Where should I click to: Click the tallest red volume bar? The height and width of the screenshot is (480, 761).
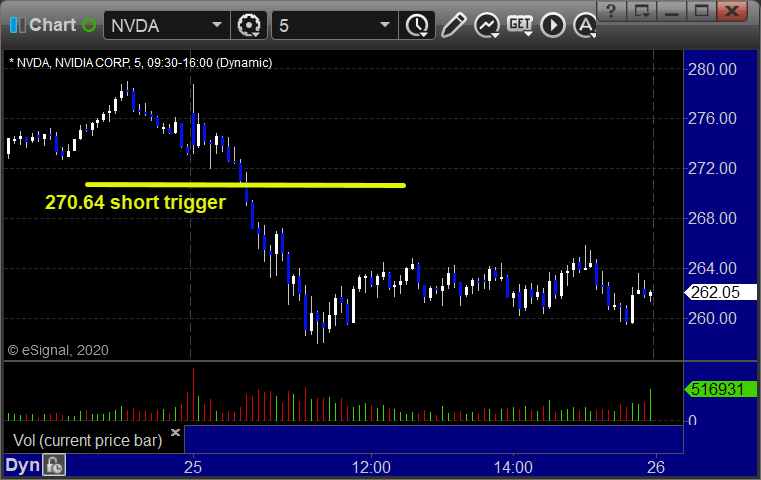[193, 394]
